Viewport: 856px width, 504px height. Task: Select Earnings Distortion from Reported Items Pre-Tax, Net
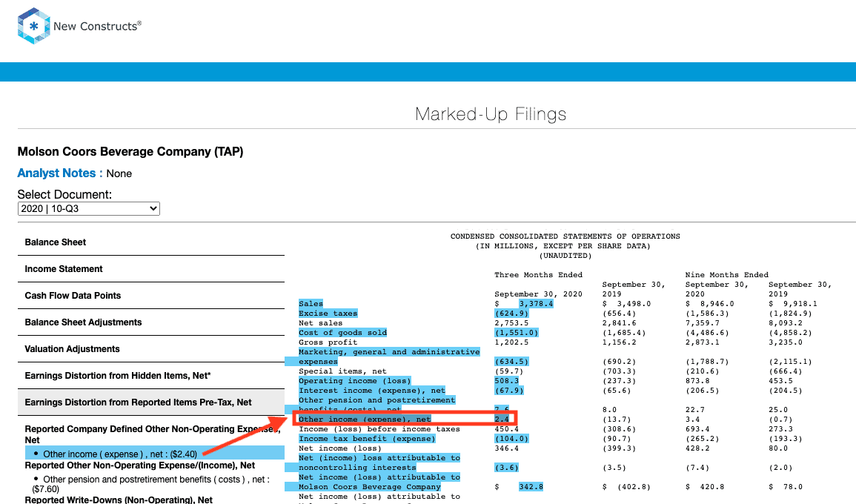(151, 402)
